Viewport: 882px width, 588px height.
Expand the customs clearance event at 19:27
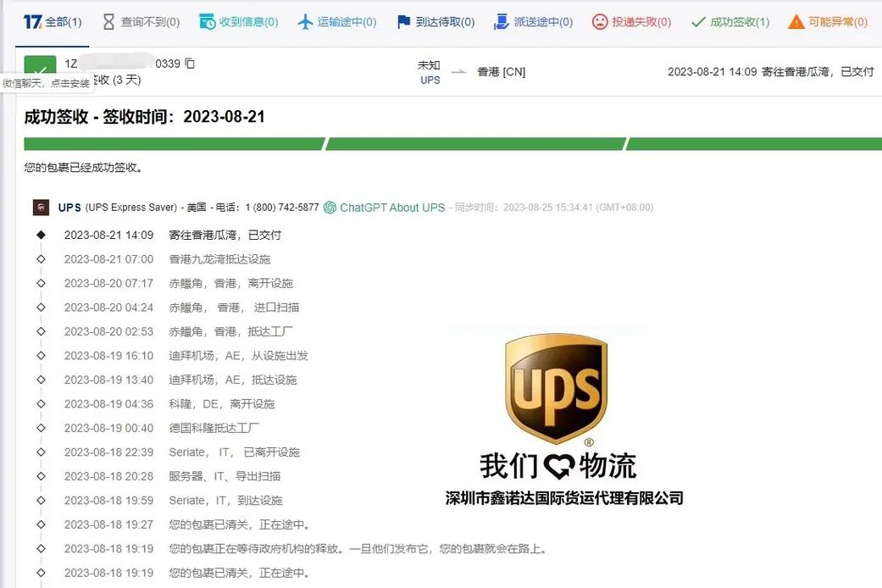42,524
